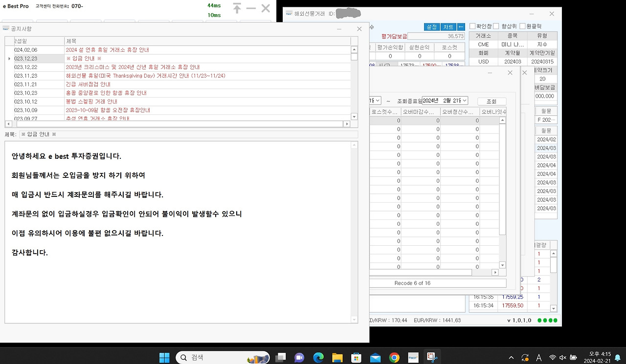Click the 오버청산수 column header
Viewport: 626px width, 364px height.
click(460, 112)
